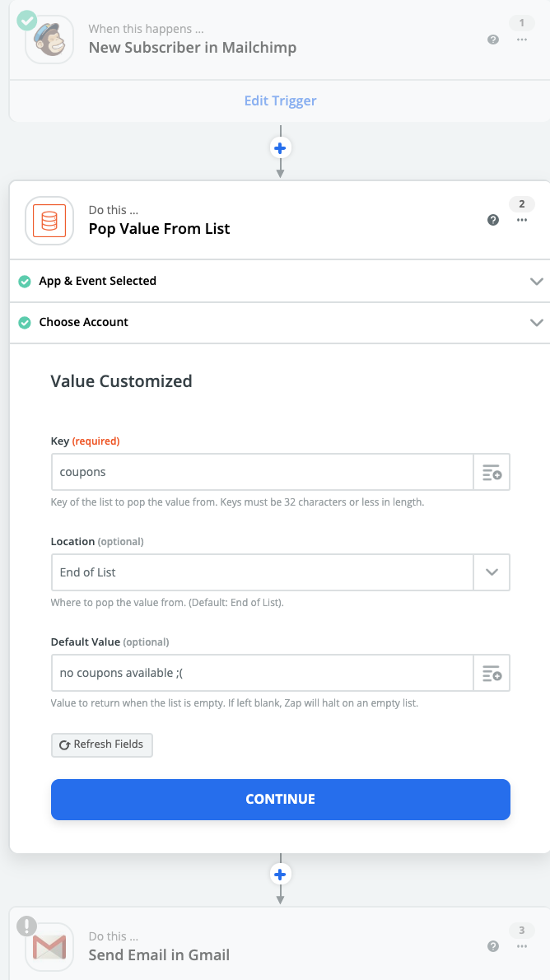Image resolution: width=550 pixels, height=980 pixels.
Task: Insert data via Key field's list-plus icon
Action: pos(492,473)
